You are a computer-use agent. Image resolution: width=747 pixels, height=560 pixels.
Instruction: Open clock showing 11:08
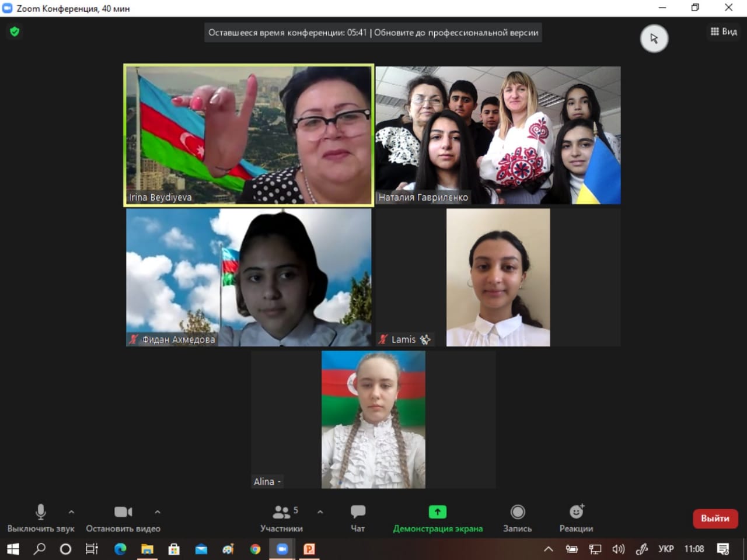click(694, 549)
